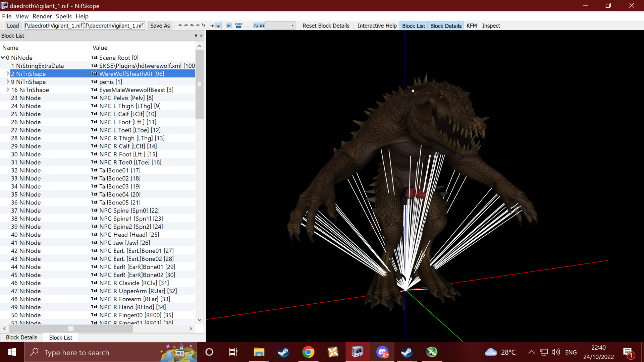Click Txt icon beside EyesMaleWerewolfBeast
Image resolution: width=644 pixels, height=362 pixels.
pyautogui.click(x=94, y=90)
